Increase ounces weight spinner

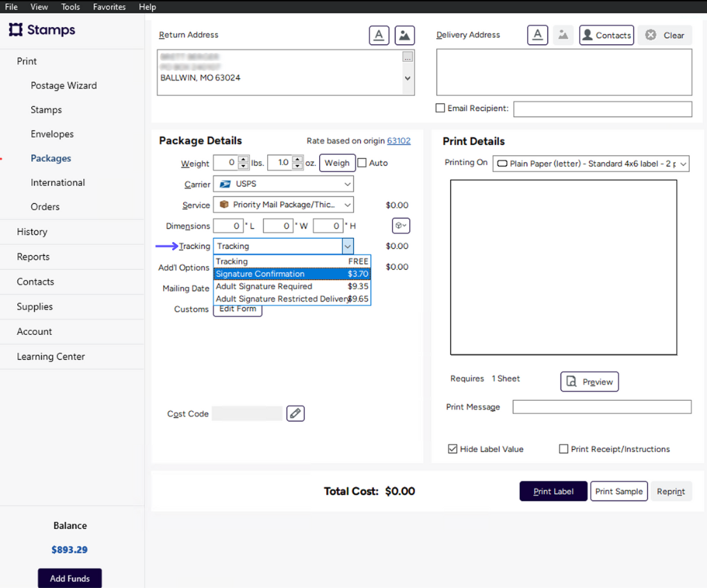298,159
